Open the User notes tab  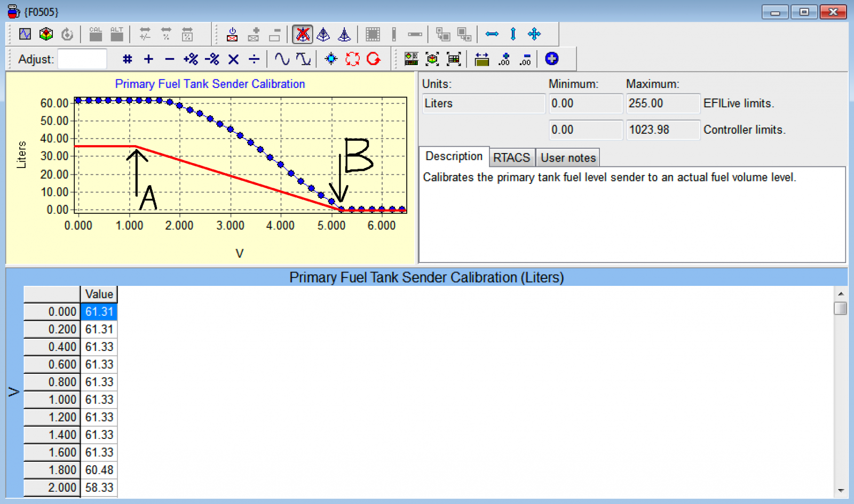click(x=568, y=158)
